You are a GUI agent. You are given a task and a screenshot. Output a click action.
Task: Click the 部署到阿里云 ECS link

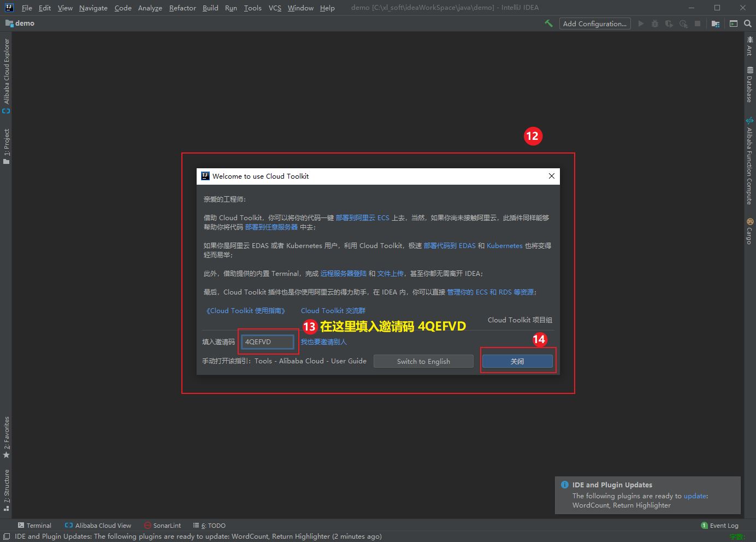pos(363,217)
